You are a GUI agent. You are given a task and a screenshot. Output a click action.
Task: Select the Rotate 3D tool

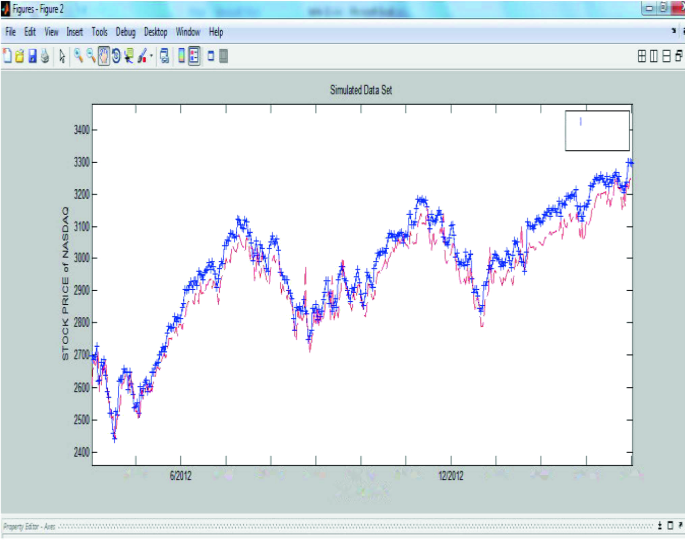[116, 56]
